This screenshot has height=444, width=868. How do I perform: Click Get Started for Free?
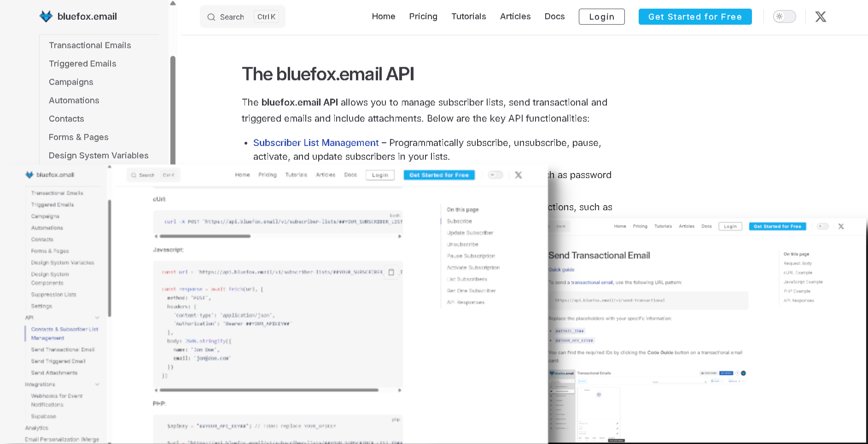(695, 17)
